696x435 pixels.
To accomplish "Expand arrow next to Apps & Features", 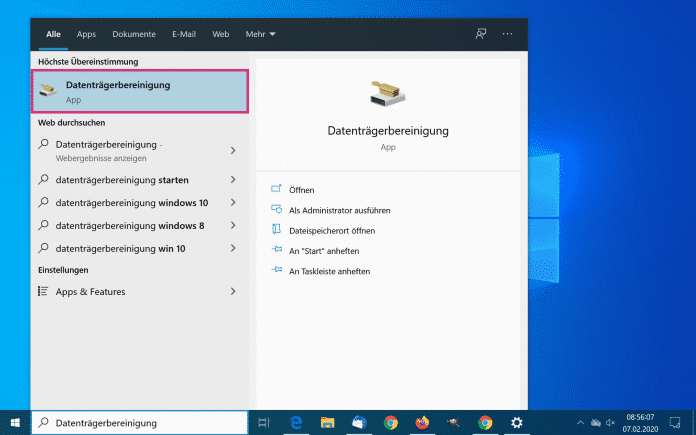I will [x=233, y=291].
